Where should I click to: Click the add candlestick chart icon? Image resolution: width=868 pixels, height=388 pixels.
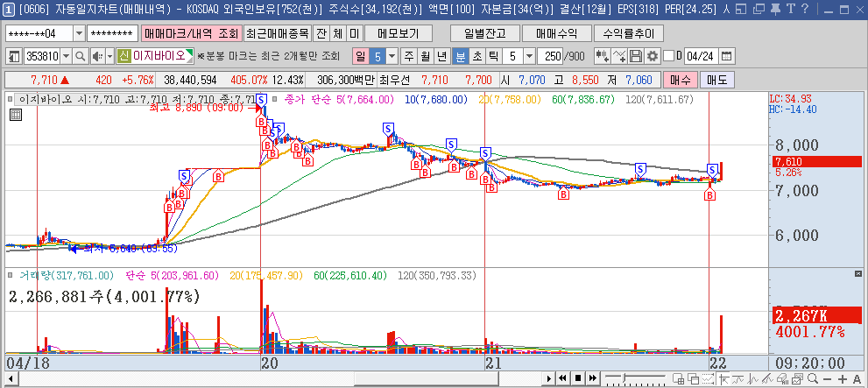click(x=603, y=56)
